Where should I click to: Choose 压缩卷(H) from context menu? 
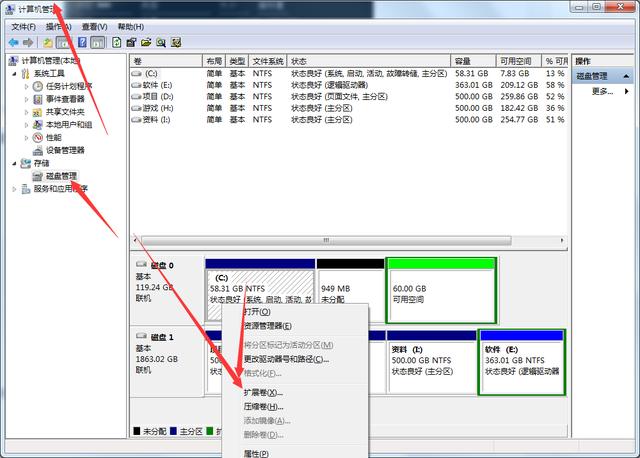[264, 407]
